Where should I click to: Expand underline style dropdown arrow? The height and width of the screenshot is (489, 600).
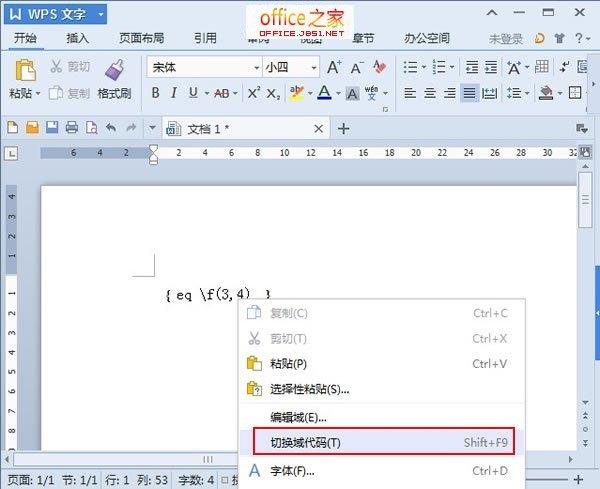coord(207,93)
